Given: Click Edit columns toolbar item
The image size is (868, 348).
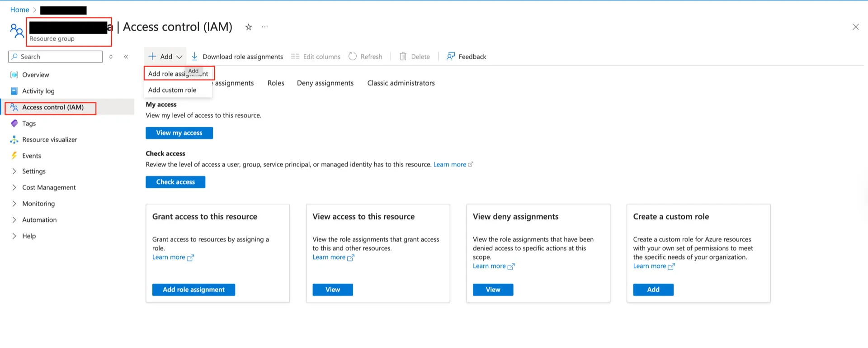Looking at the screenshot, I should point(316,57).
